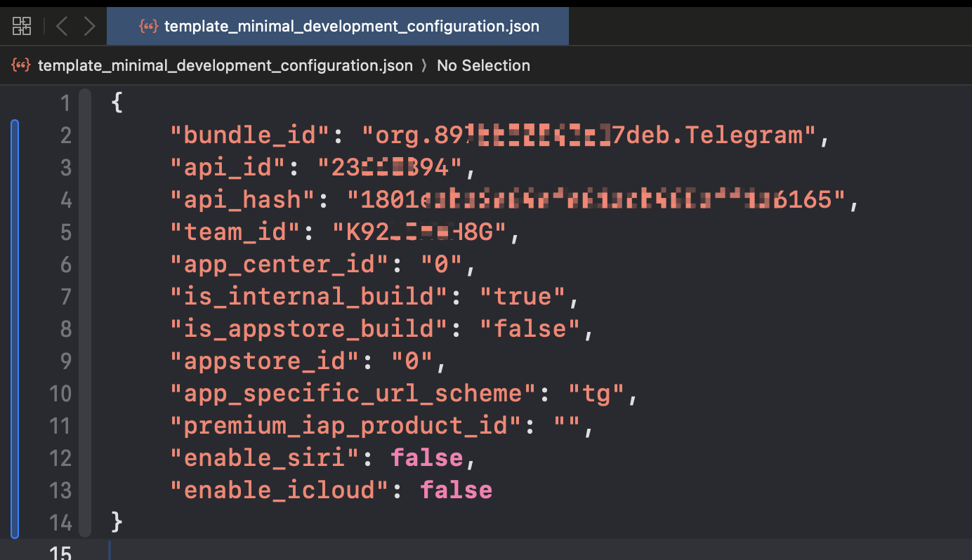This screenshot has height=560, width=972.
Task: Click the JSON file icon in the jump bar
Action: (x=21, y=66)
